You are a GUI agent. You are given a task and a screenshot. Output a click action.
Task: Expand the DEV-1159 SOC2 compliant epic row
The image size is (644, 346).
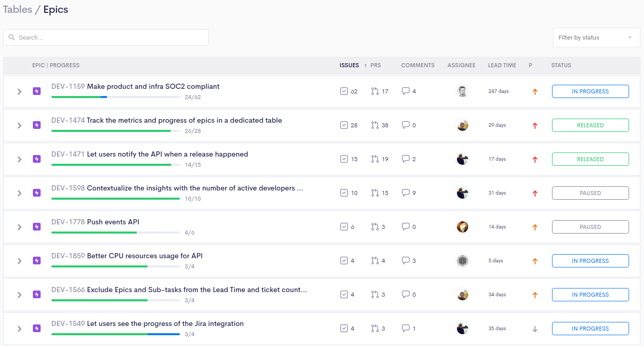tap(19, 91)
